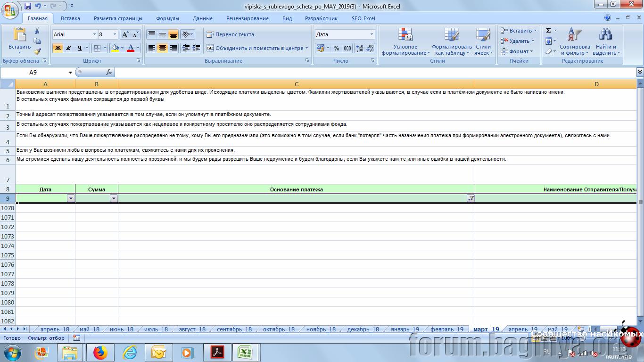
Task: Align text left
Action: pyautogui.click(x=152, y=48)
